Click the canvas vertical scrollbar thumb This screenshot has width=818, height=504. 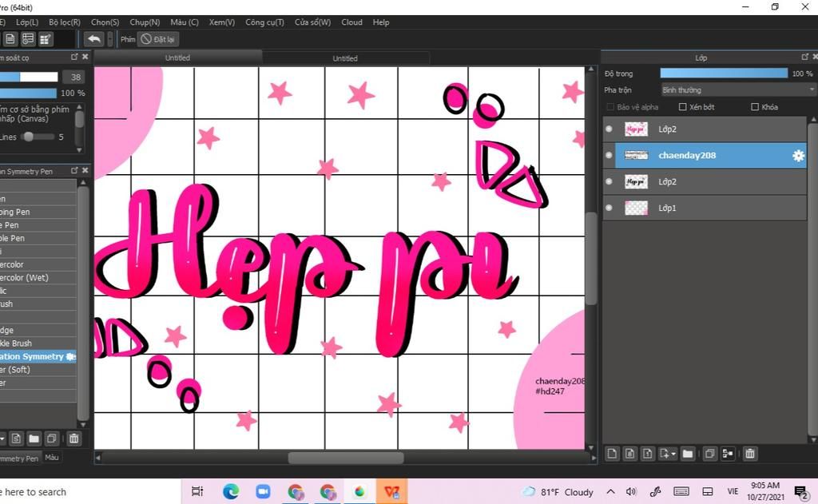click(590, 258)
